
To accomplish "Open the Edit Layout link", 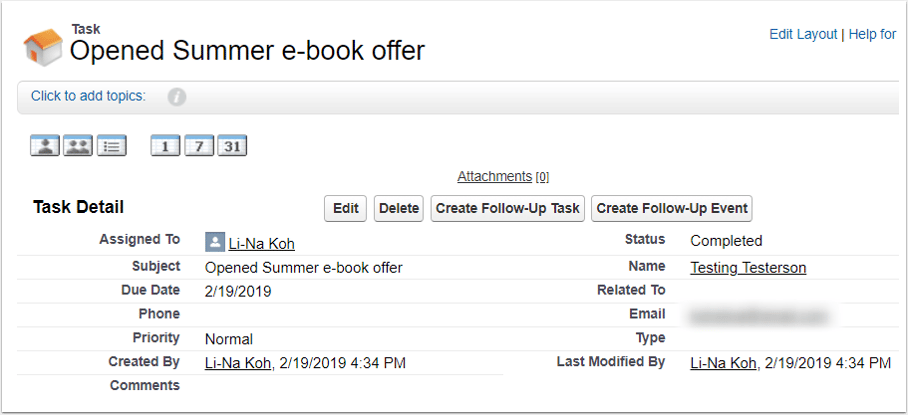I will point(803,34).
